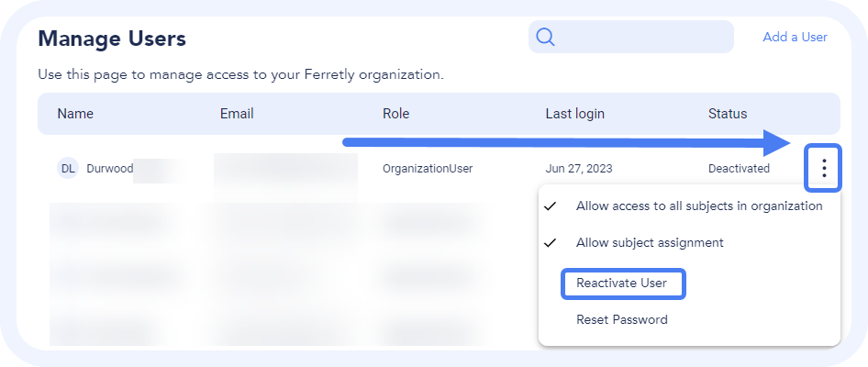Screen dimensions: 868x367
Task: Click the Manage Users heading
Action: click(112, 39)
